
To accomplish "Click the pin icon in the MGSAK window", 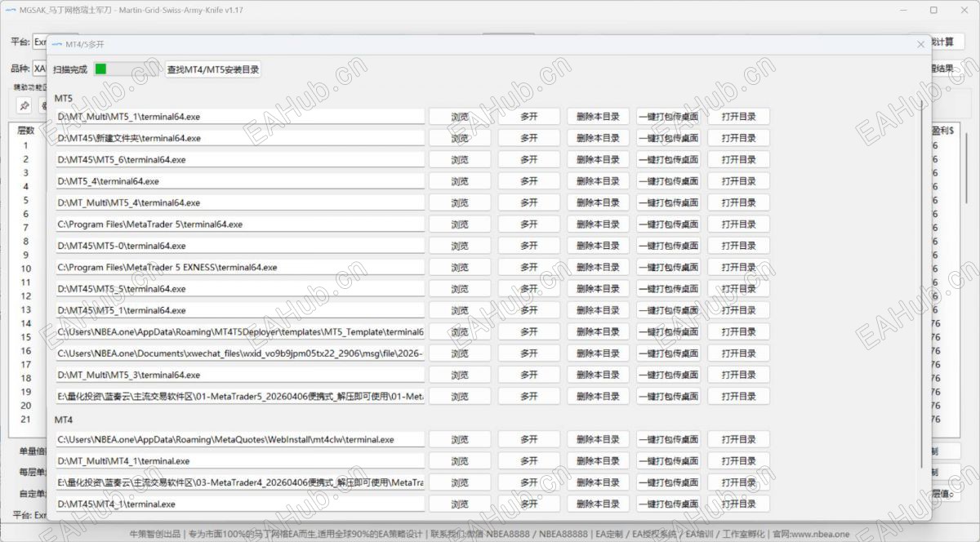I will click(x=24, y=106).
